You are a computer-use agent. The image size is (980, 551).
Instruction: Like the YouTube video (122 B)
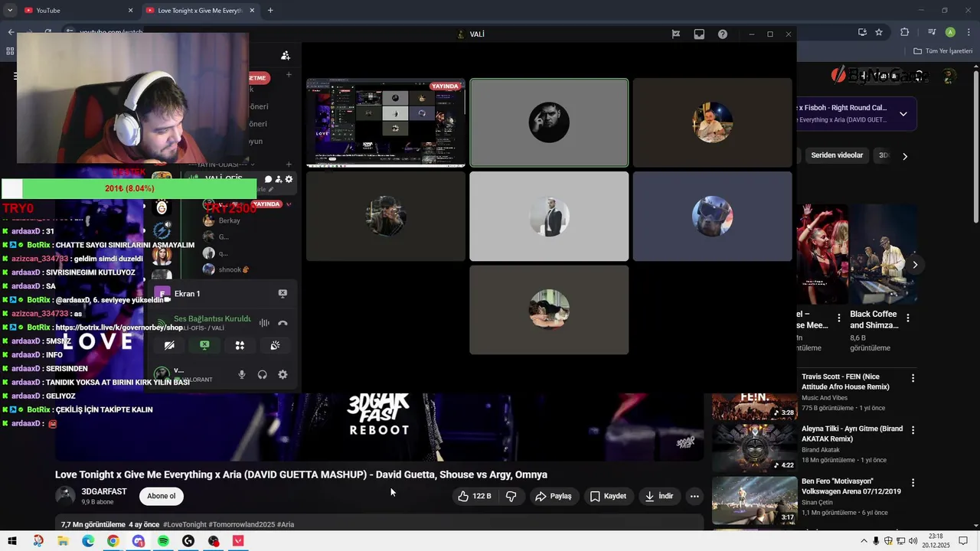(x=475, y=496)
